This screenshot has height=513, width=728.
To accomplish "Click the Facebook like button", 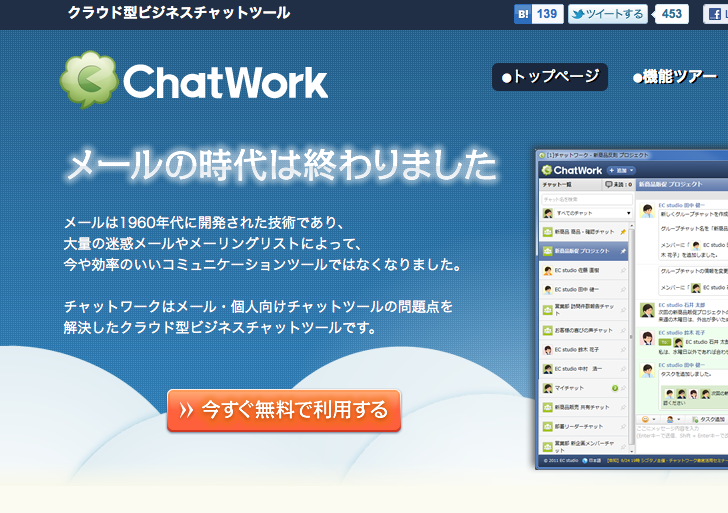I will point(715,14).
